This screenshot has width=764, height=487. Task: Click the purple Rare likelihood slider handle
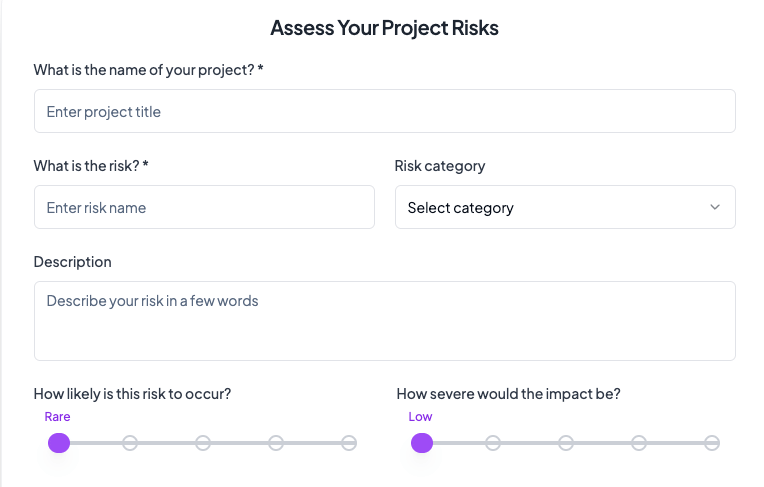click(x=59, y=443)
